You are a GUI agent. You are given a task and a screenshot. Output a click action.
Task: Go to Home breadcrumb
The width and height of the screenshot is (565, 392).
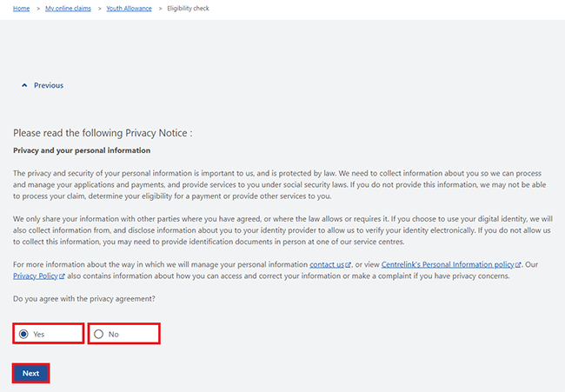pos(21,9)
